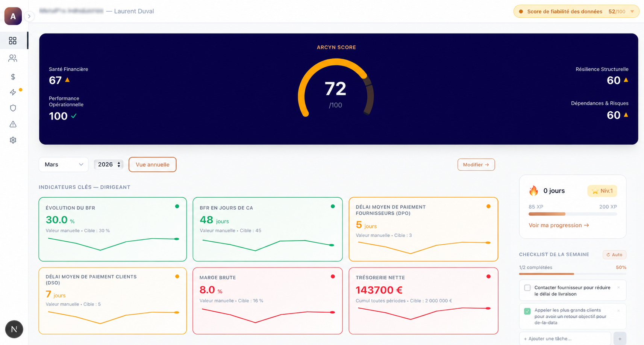Click the Modifier button
The height and width of the screenshot is (345, 644).
476,165
